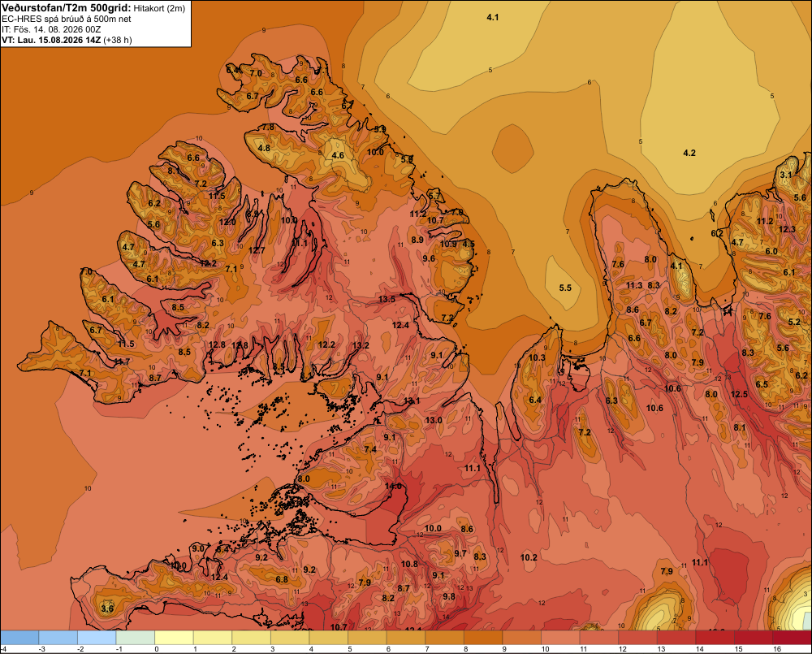
Task: Select the 13.5 temperature reading
Action: pyautogui.click(x=387, y=299)
